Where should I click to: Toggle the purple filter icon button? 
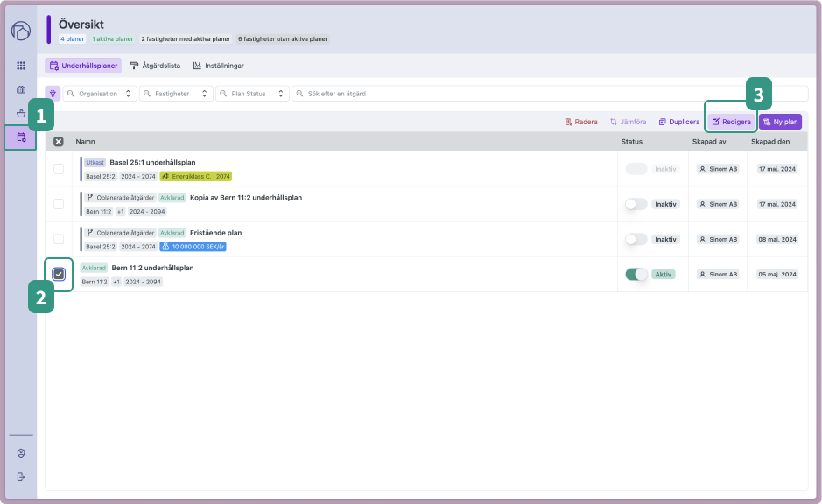(53, 94)
